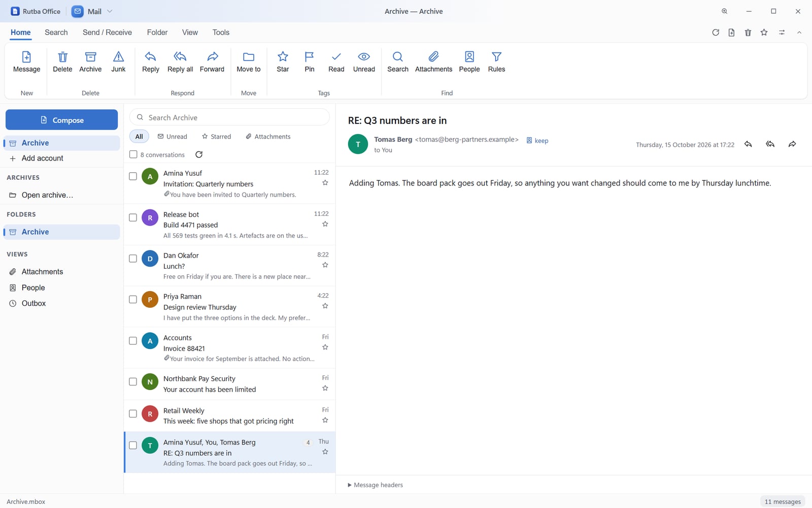Screen dimensions: 812x508
Task: Click the keep tag on sender
Action: coord(537,141)
